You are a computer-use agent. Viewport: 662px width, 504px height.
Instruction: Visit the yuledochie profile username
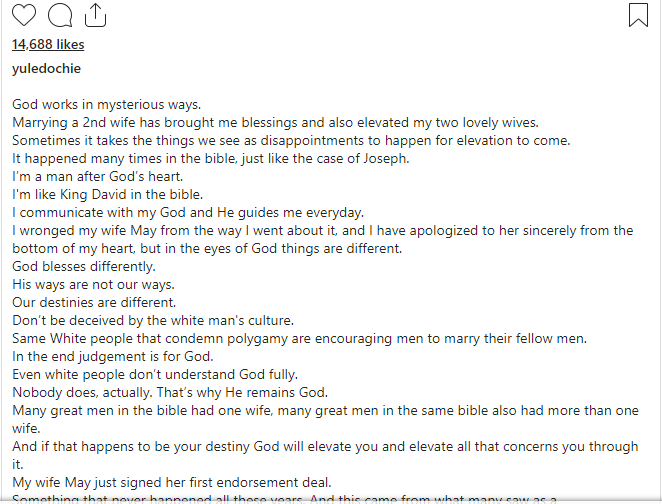(46, 68)
